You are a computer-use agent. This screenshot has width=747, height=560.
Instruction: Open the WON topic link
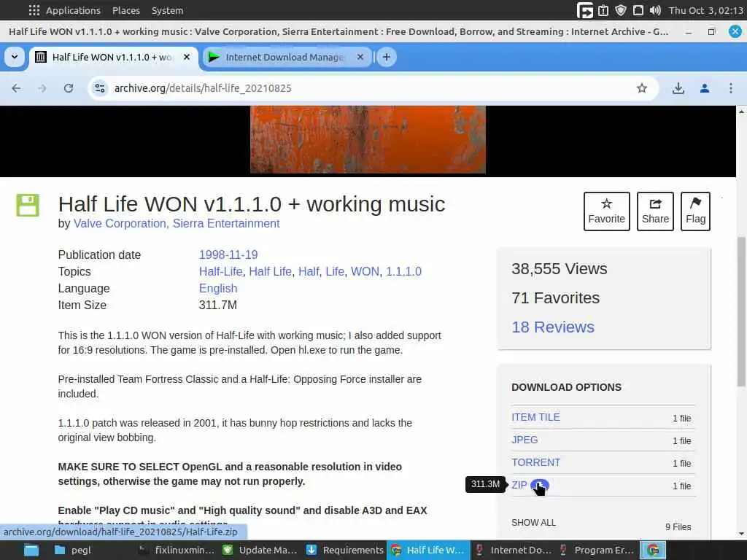click(365, 271)
